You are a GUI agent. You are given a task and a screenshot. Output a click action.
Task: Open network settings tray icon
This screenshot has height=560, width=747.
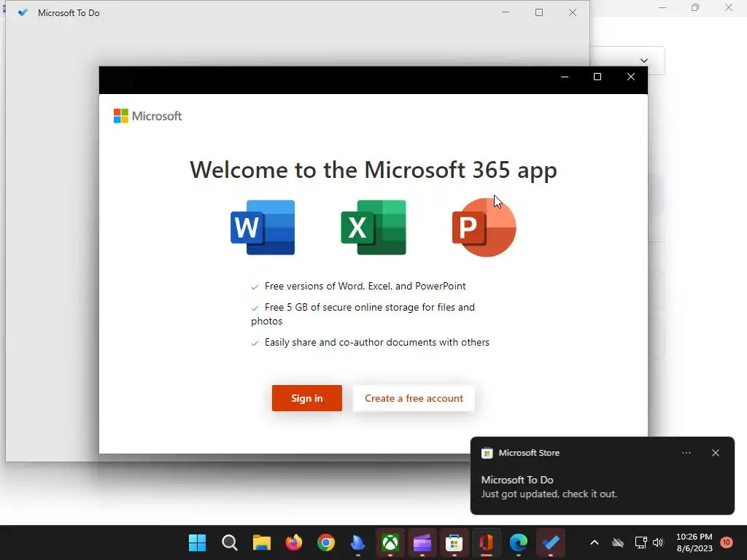pyautogui.click(x=640, y=542)
